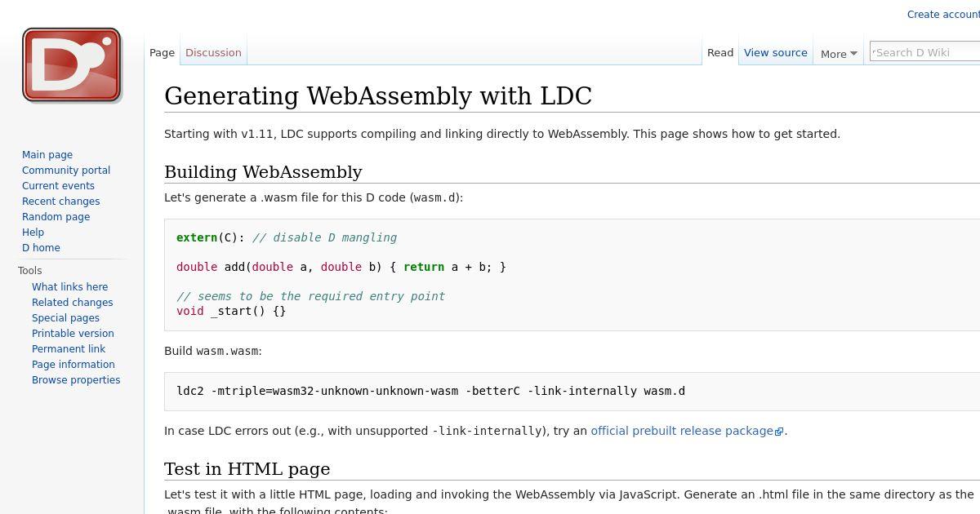Click the Create account link

click(x=943, y=14)
